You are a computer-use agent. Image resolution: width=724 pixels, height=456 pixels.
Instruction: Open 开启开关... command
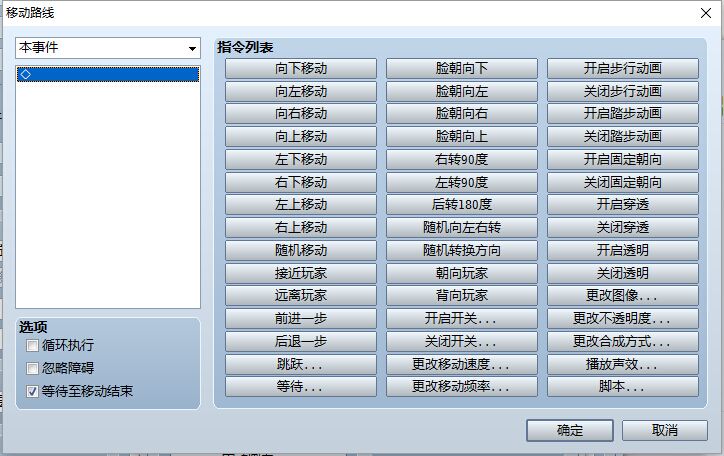pos(462,318)
